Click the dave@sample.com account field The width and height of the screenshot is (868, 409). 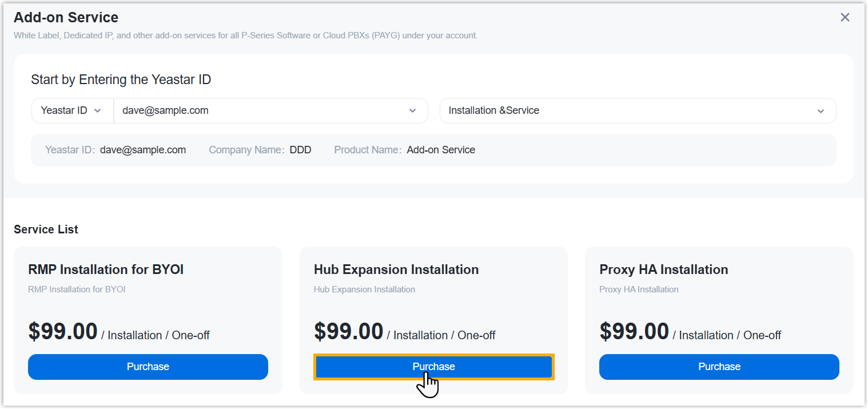point(257,110)
